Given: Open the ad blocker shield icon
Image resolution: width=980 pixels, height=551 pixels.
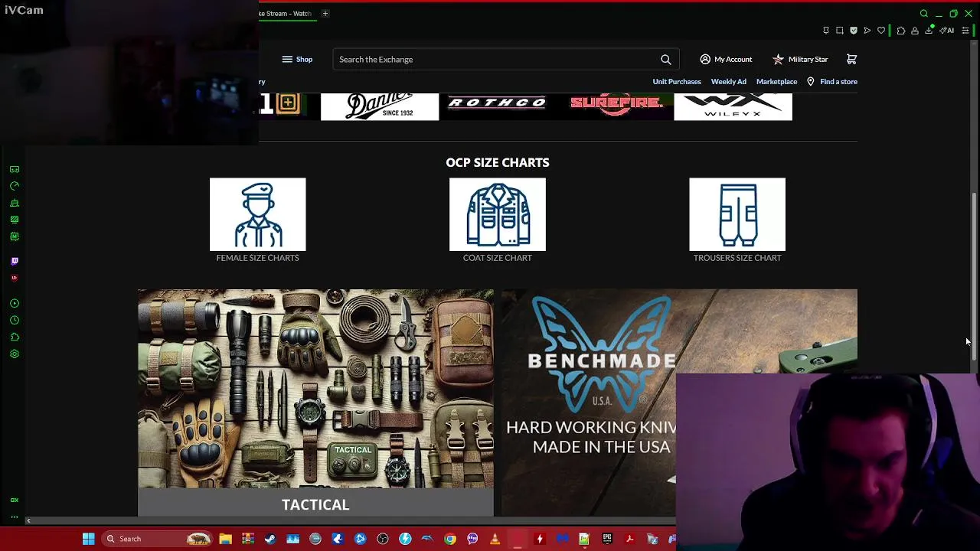Looking at the screenshot, I should click(x=854, y=31).
